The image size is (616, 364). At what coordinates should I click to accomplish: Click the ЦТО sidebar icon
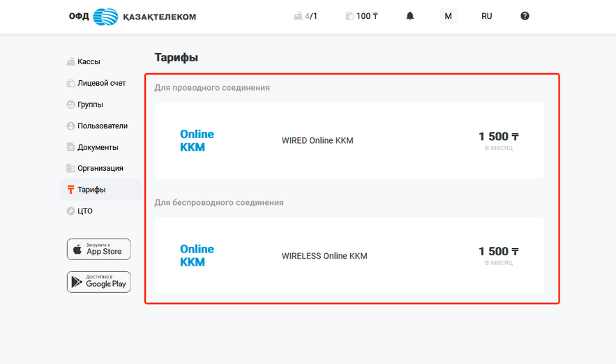[70, 211]
